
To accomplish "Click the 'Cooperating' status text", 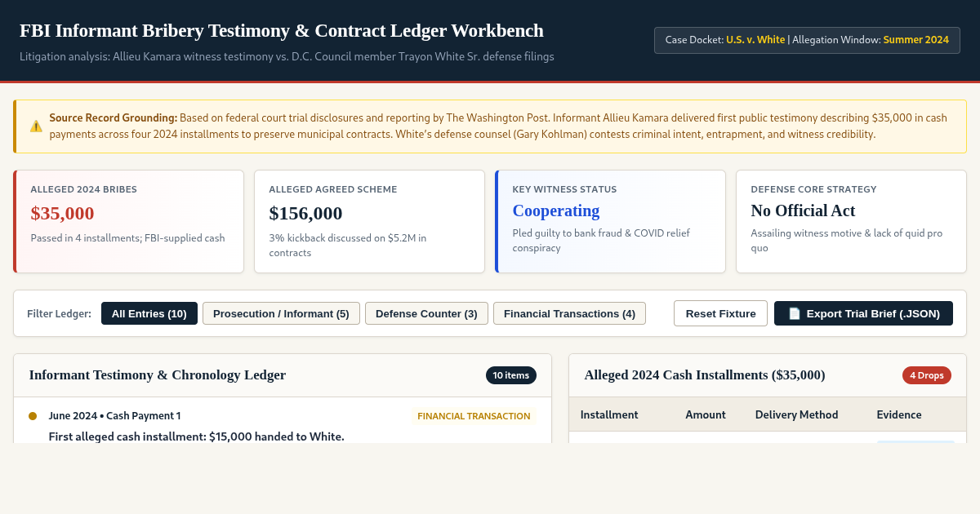I will click(x=556, y=210).
